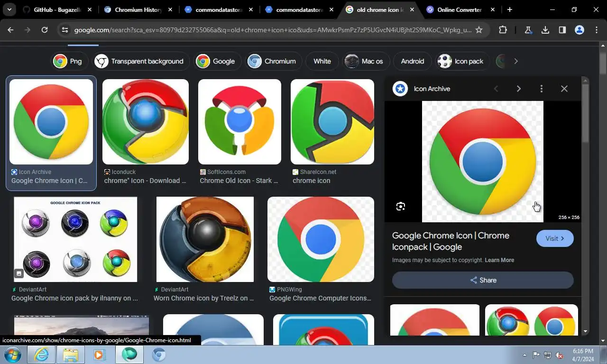Search inside image with Lens icon
Screen dimensions: 607x364
point(401,206)
